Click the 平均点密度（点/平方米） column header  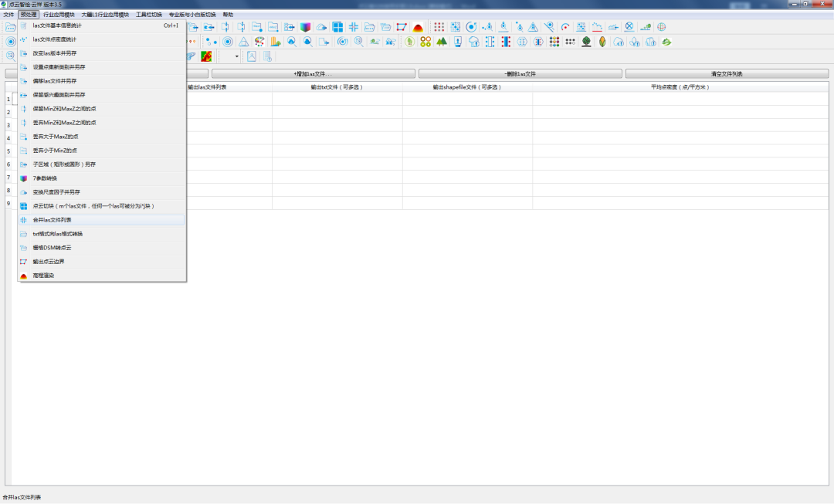[680, 87]
